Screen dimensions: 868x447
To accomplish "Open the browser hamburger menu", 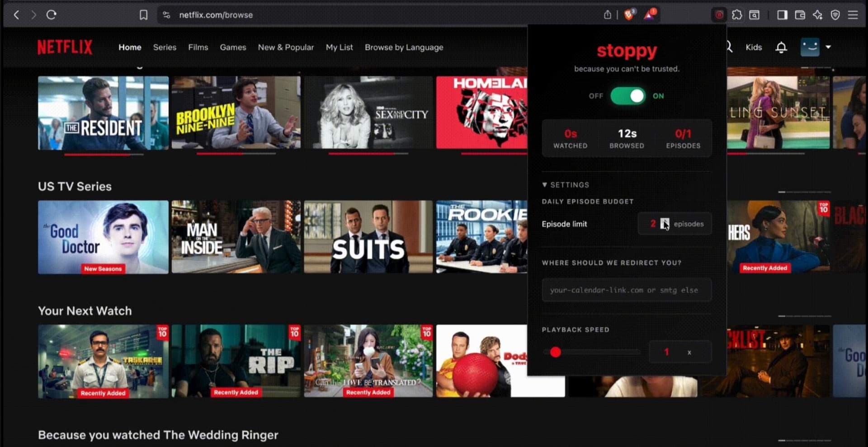I will (x=853, y=15).
